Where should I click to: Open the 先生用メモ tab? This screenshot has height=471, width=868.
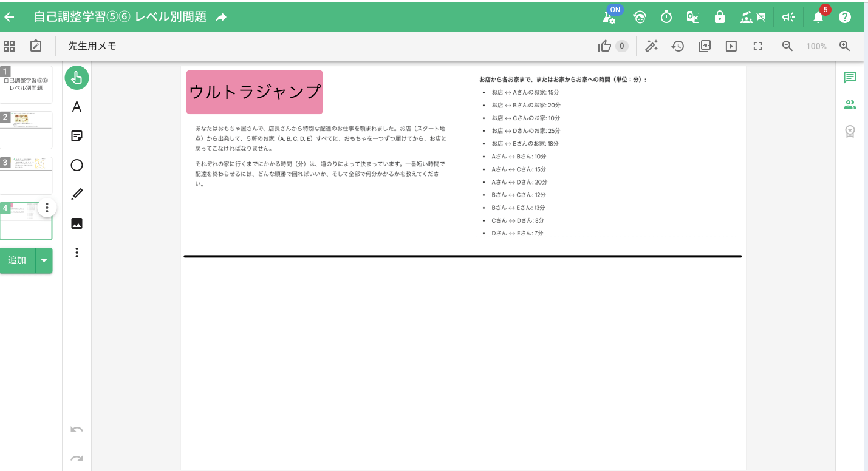(x=92, y=46)
